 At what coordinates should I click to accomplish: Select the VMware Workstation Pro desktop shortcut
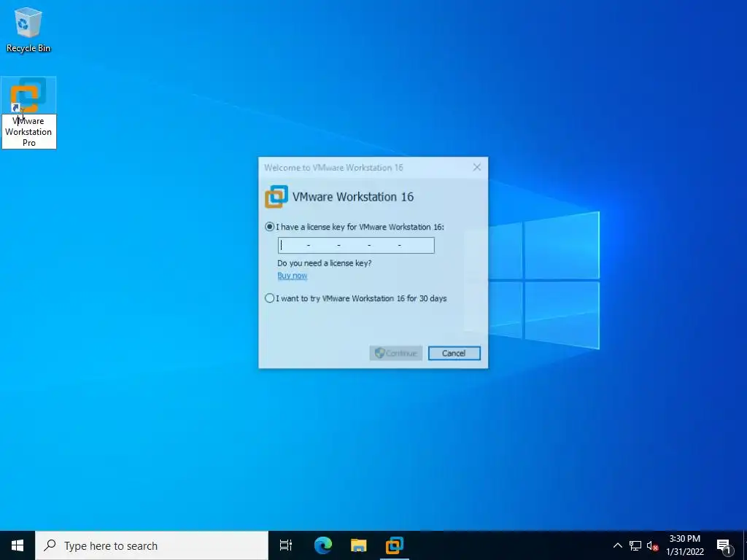pos(28,112)
